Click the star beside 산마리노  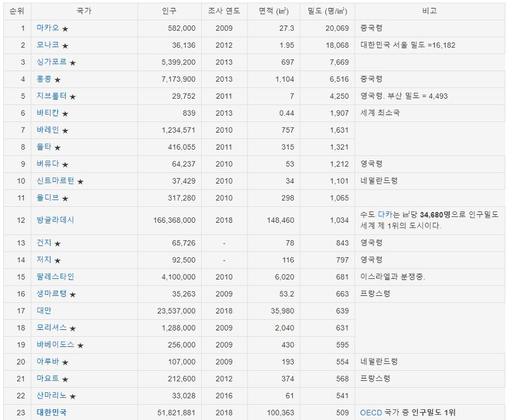(x=73, y=396)
